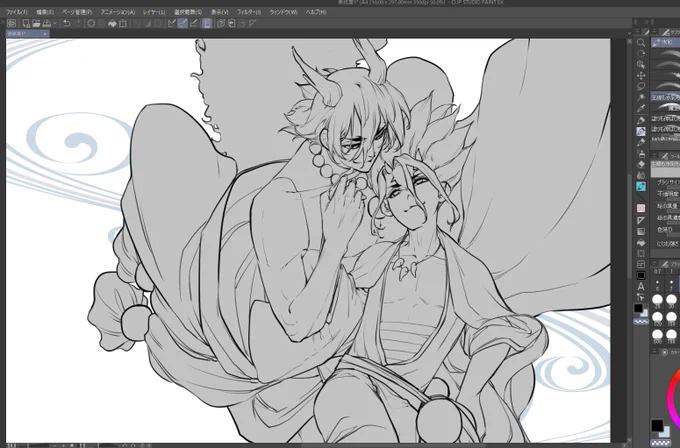Select the Figure ruler tool
The image size is (680, 448).
coord(641,220)
